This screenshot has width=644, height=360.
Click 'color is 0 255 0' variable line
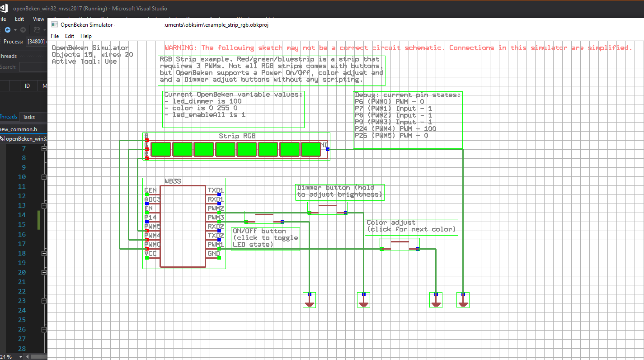(x=201, y=108)
